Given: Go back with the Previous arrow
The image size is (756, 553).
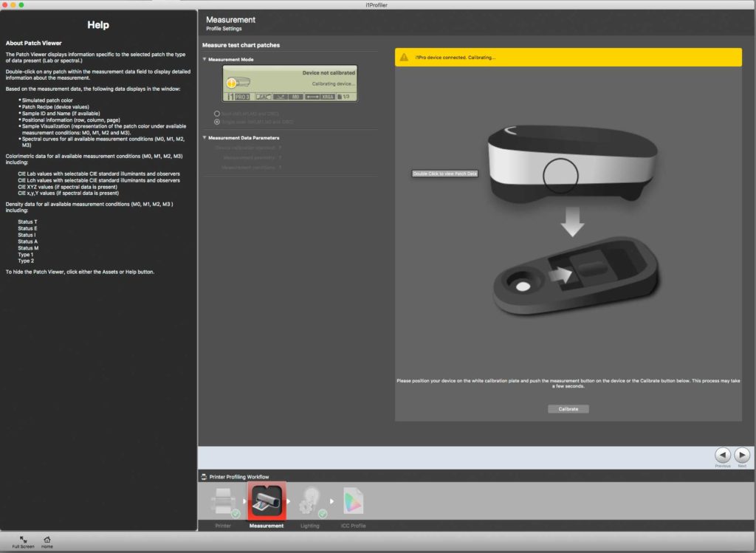Looking at the screenshot, I should 722,455.
